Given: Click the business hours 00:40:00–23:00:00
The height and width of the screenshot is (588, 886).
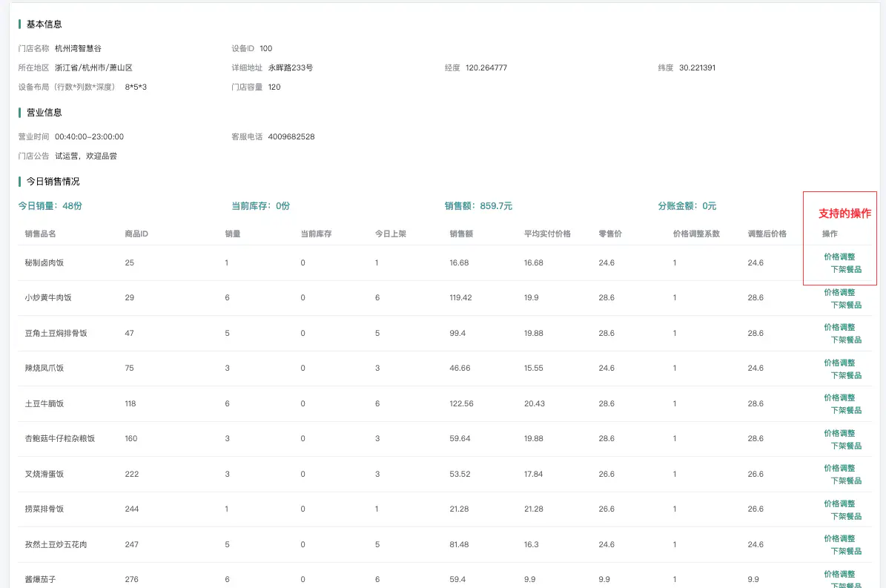Looking at the screenshot, I should [89, 136].
